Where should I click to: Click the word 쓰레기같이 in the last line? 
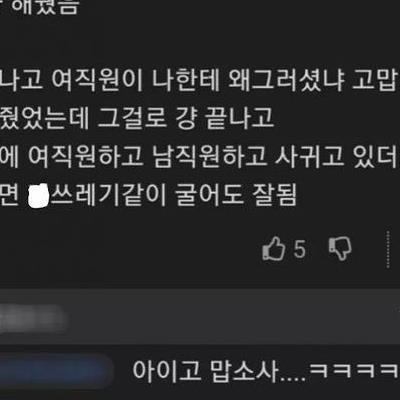(x=108, y=195)
